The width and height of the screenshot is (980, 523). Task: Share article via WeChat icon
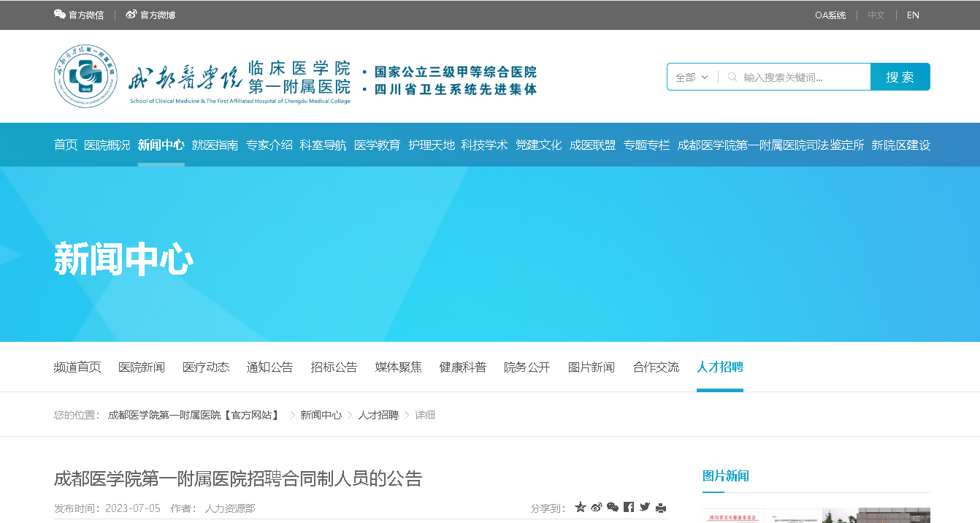613,507
